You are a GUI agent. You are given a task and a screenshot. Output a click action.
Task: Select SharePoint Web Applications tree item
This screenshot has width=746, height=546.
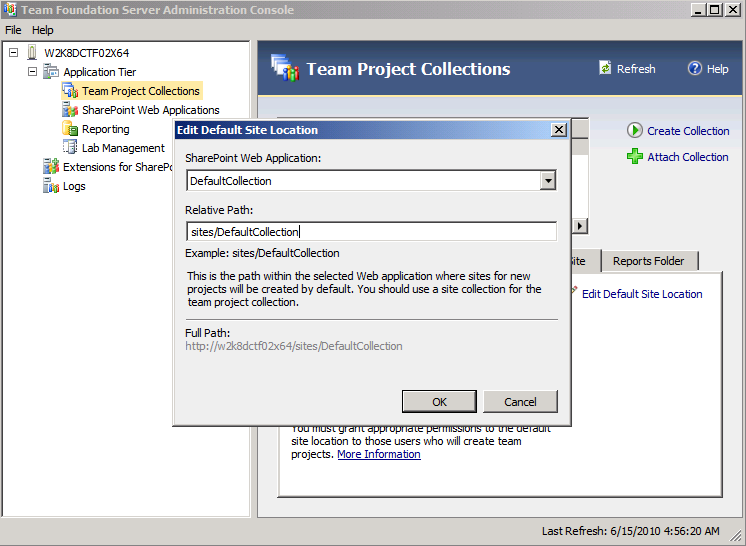(x=150, y=110)
